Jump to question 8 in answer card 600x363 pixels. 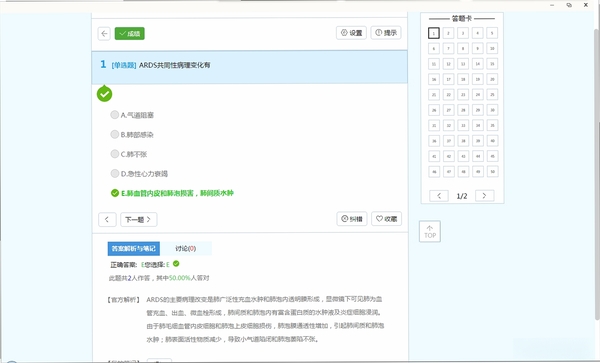(x=463, y=49)
